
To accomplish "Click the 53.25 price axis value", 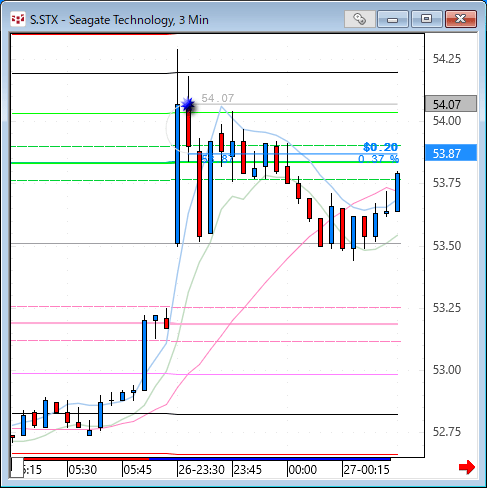I will coord(447,308).
